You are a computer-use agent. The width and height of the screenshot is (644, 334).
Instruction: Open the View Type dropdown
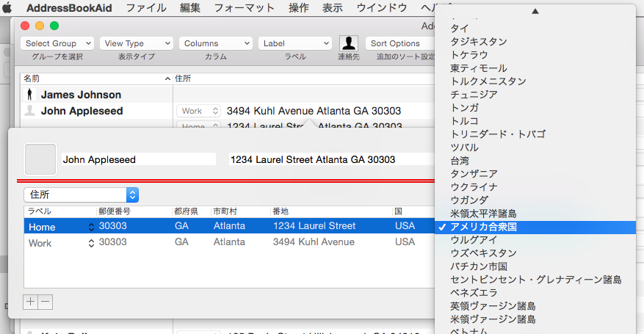coord(137,43)
